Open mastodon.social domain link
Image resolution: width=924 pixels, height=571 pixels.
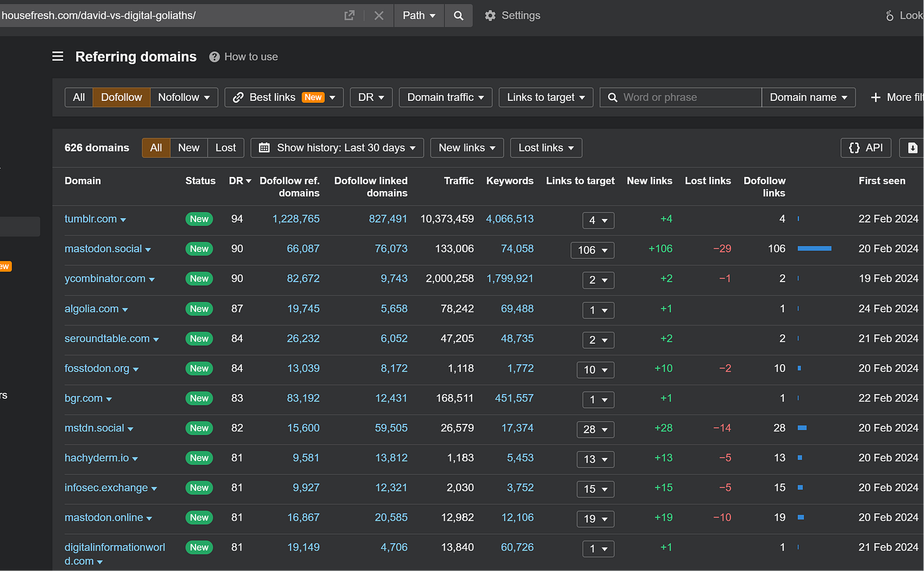103,249
